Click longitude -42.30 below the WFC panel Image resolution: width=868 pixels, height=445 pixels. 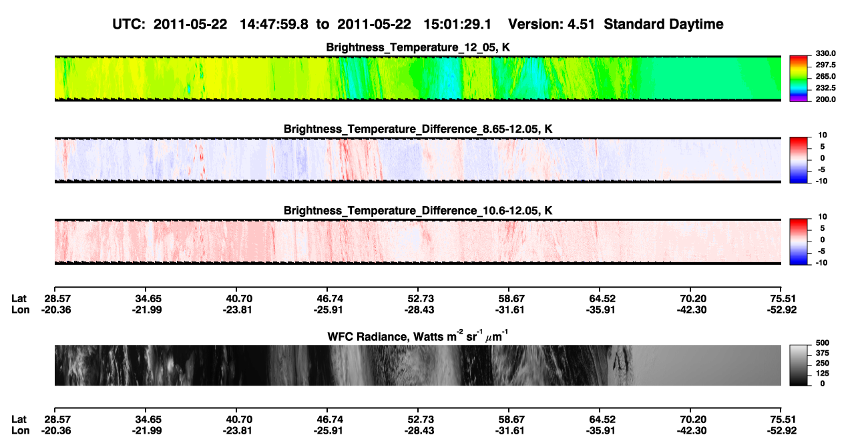click(x=693, y=430)
